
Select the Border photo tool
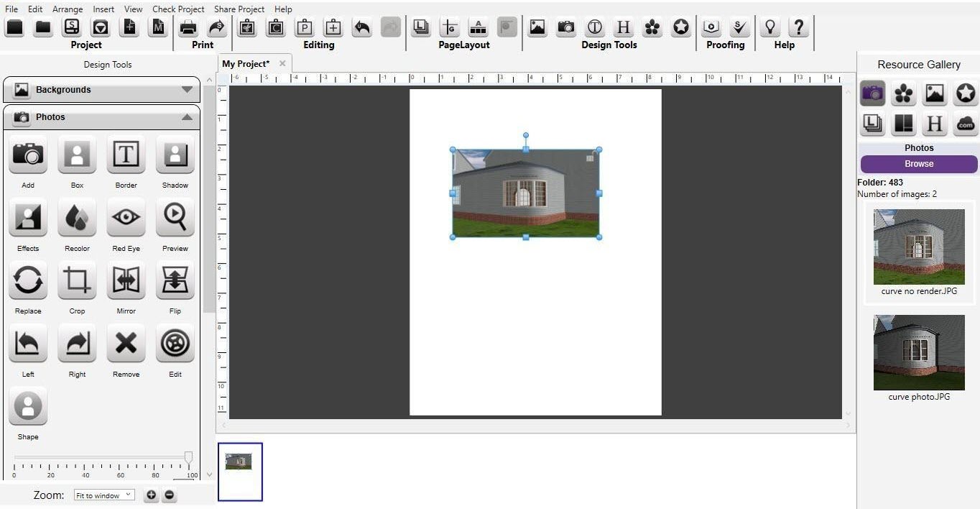(126, 154)
